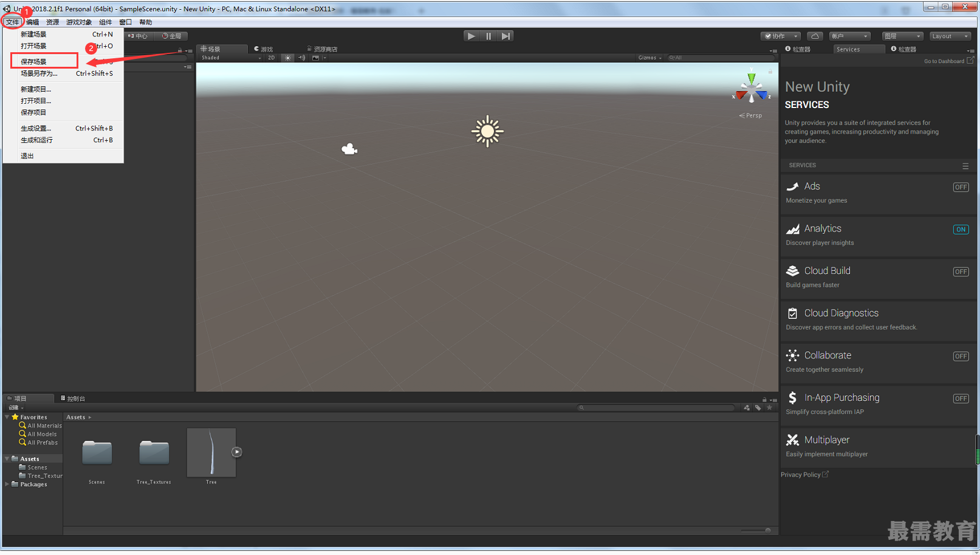Click the Project panel search field
Image resolution: width=980 pixels, height=555 pixels.
coord(656,408)
